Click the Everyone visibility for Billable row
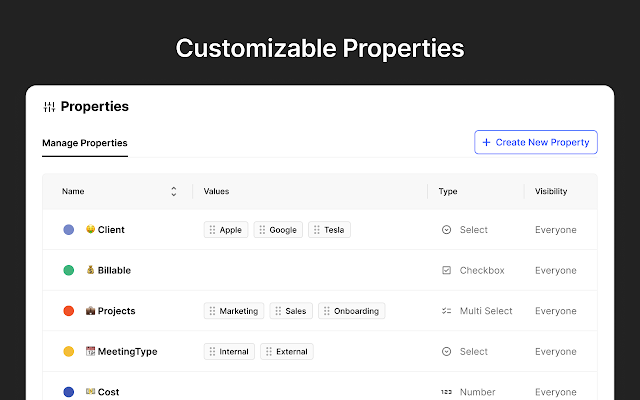 (x=555, y=270)
